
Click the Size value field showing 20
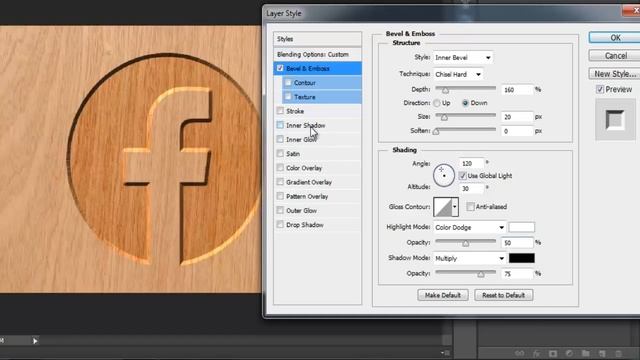517,117
